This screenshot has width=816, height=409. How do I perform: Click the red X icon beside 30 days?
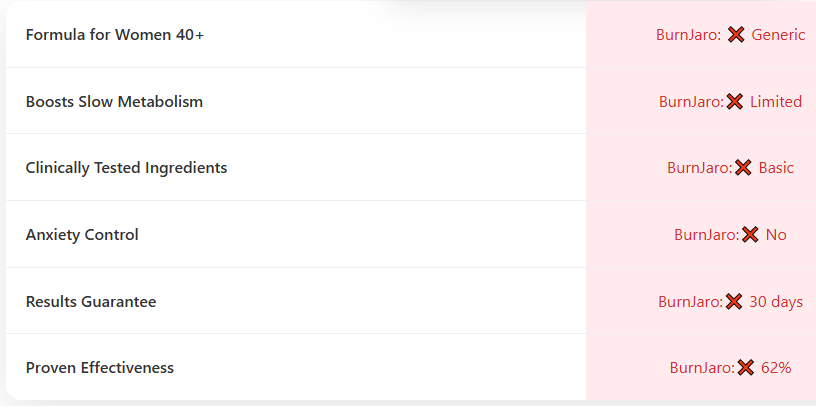pos(734,302)
